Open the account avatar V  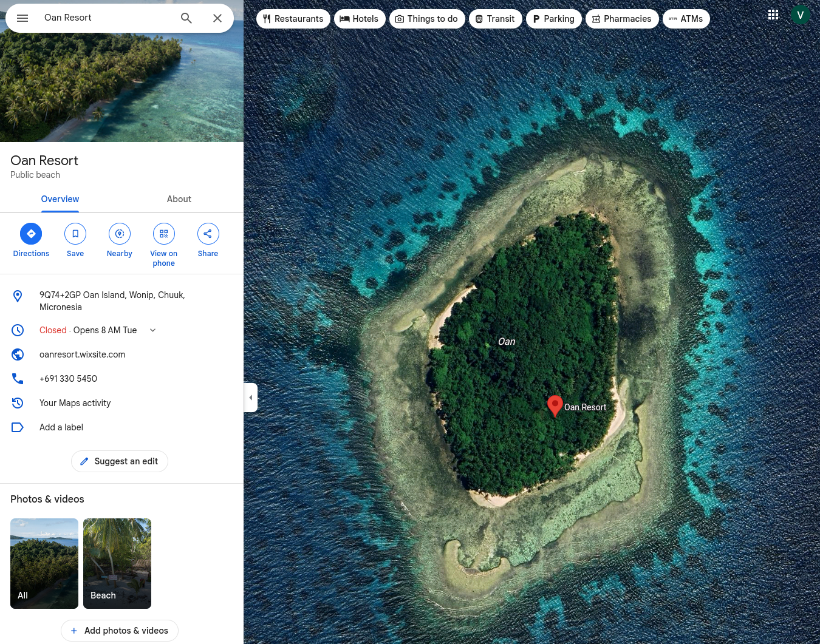click(801, 15)
